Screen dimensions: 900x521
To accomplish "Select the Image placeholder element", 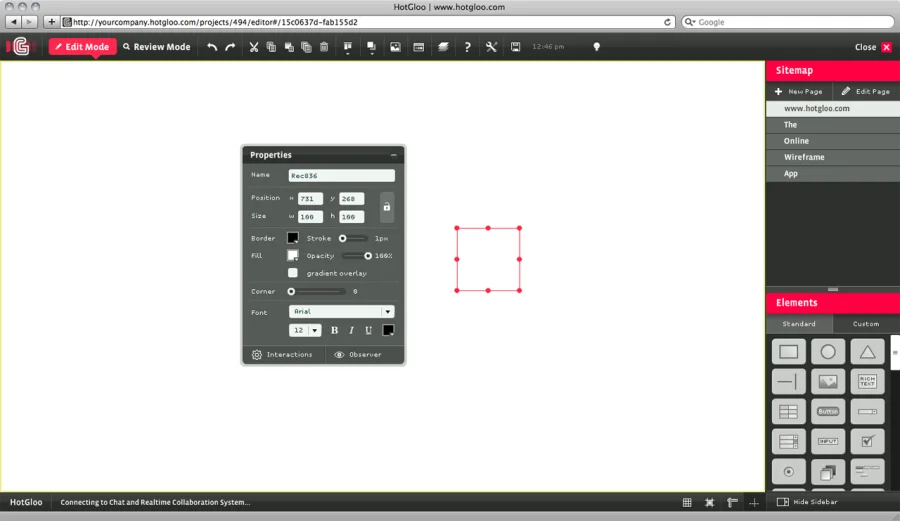I will coord(828,381).
